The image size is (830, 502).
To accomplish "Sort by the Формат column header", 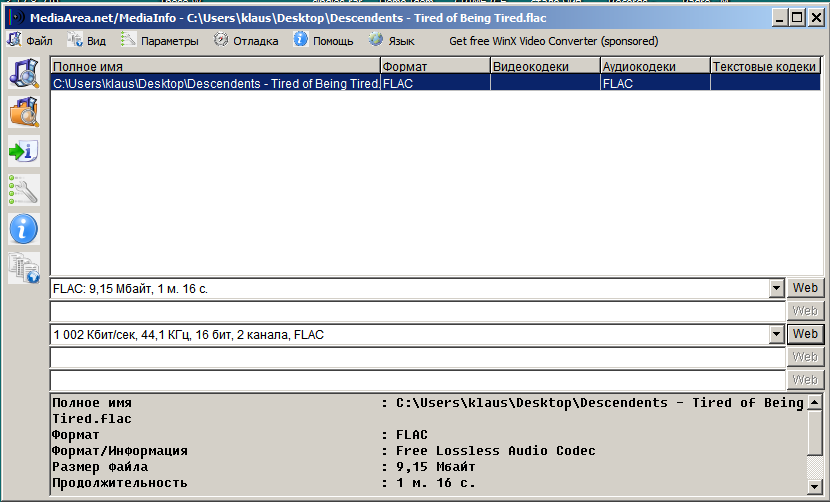I will pyautogui.click(x=435, y=66).
